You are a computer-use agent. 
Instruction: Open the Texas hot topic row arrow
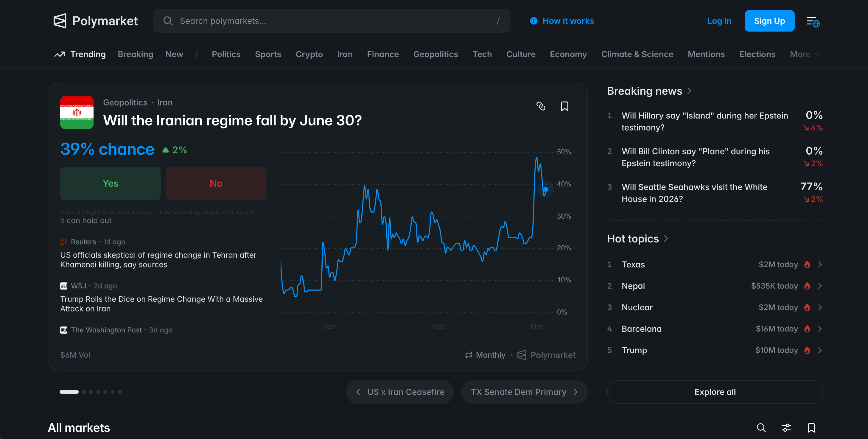click(x=820, y=264)
